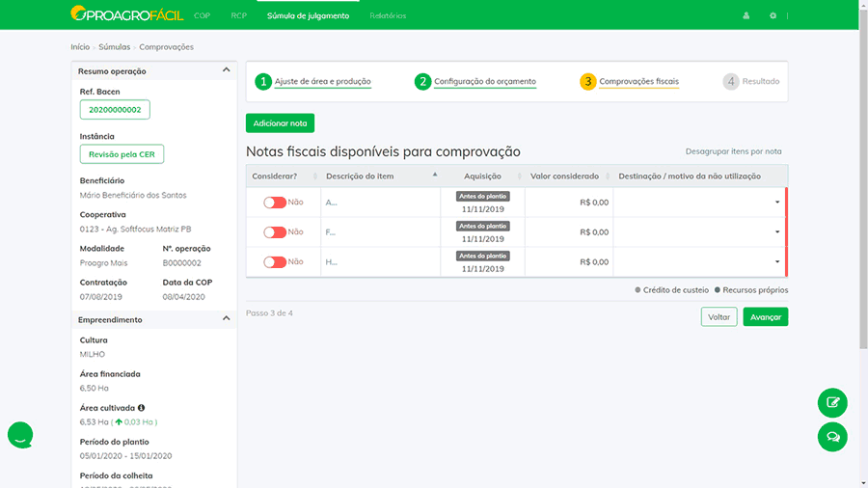
Task: Select Comprovações fiscais step
Action: [638, 81]
